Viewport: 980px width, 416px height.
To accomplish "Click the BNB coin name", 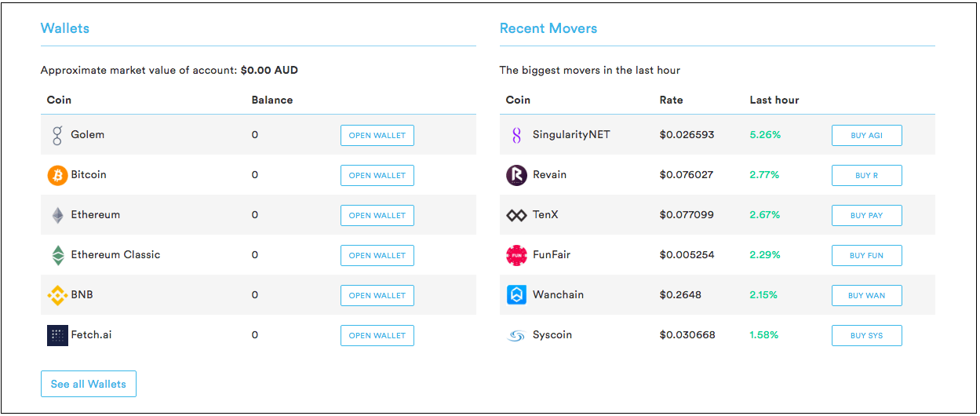I will (82, 294).
